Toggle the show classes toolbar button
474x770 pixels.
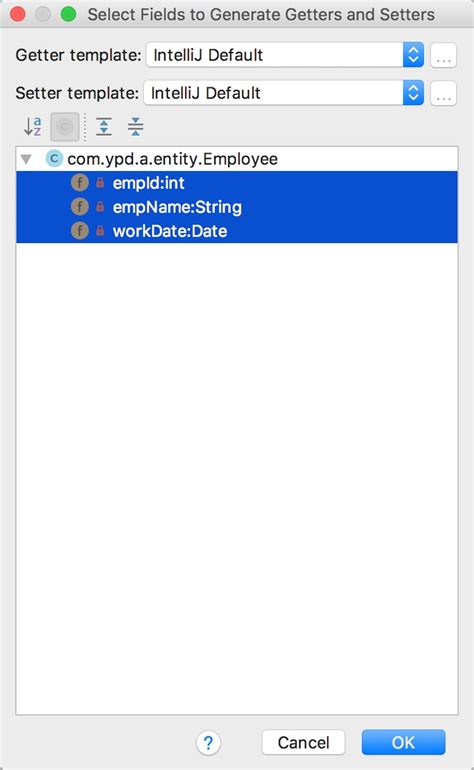[x=65, y=127]
